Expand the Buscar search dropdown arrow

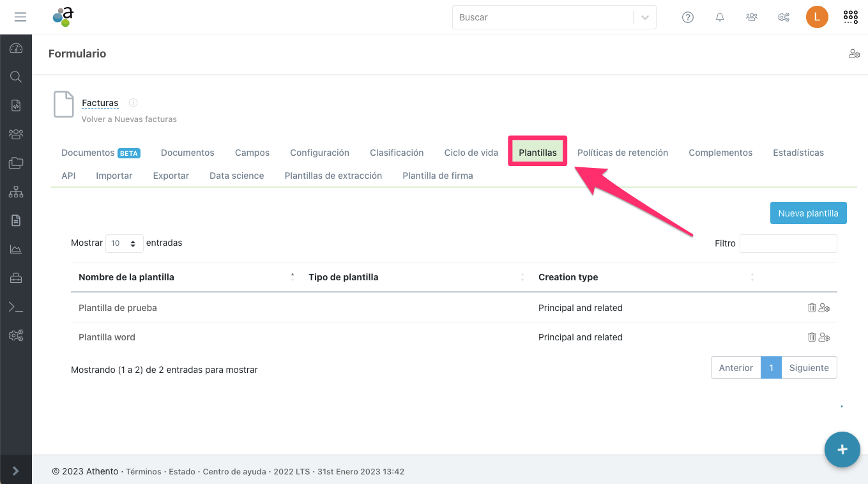[645, 17]
